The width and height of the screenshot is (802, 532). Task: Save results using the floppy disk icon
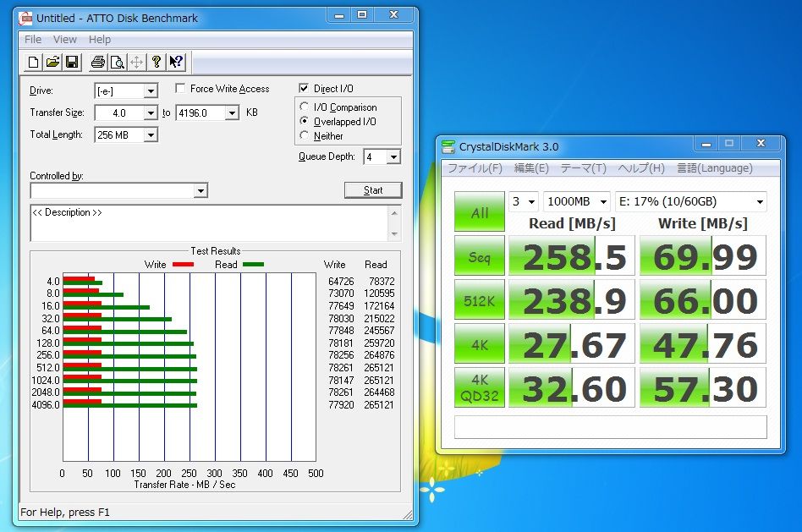pos(72,63)
